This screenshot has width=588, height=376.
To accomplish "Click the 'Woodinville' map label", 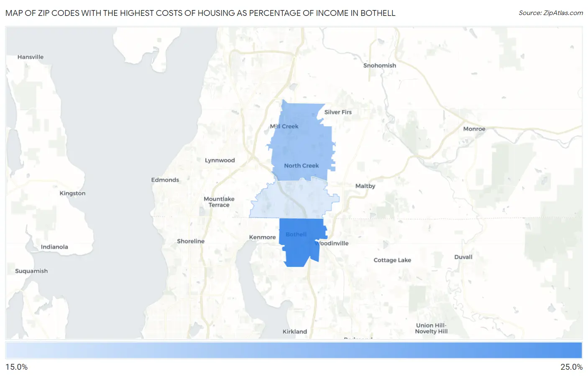I will click(332, 243).
